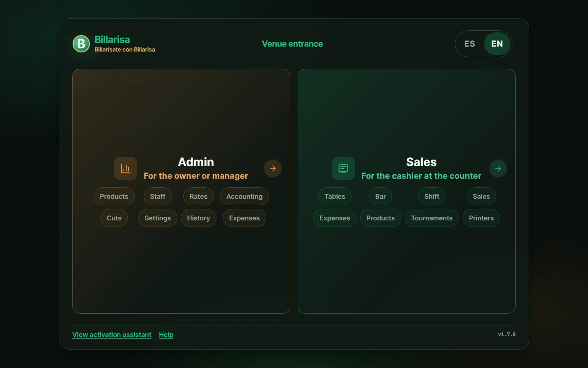Click the Sales monitor icon
Viewport: 588px width, 368px height.
343,168
